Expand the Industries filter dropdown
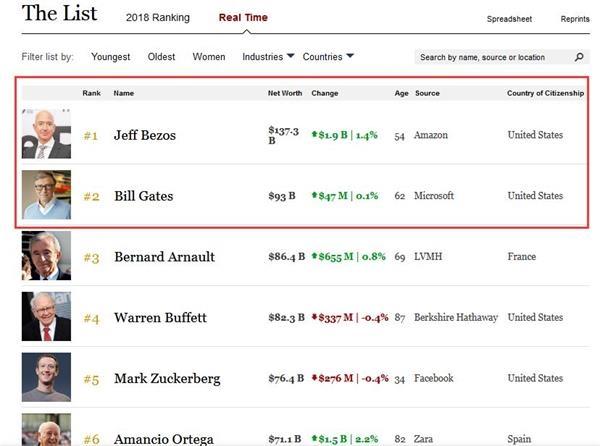This screenshot has width=600, height=446. 268,57
